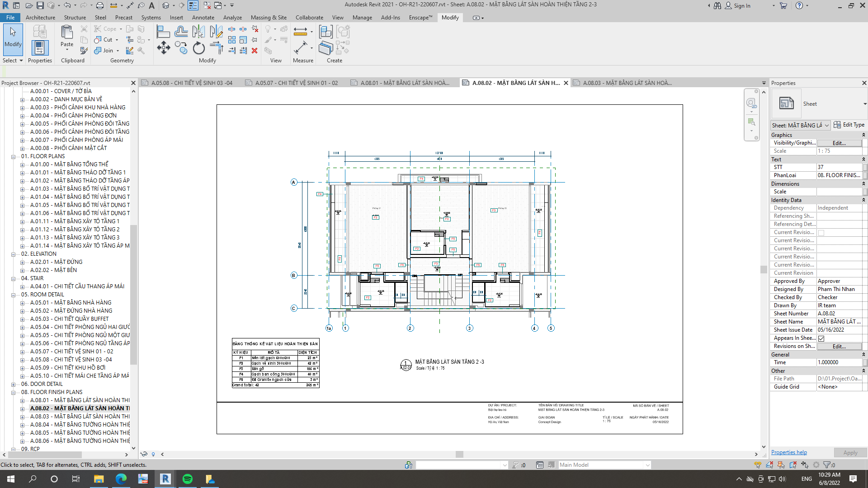Open the Annotate ribbon tab
This screenshot has width=868, height=488.
(203, 18)
